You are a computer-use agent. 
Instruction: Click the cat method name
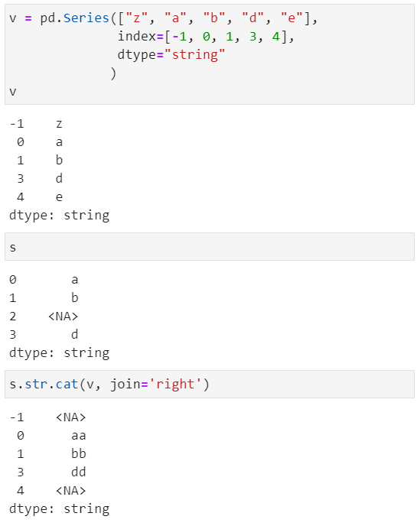[67, 384]
